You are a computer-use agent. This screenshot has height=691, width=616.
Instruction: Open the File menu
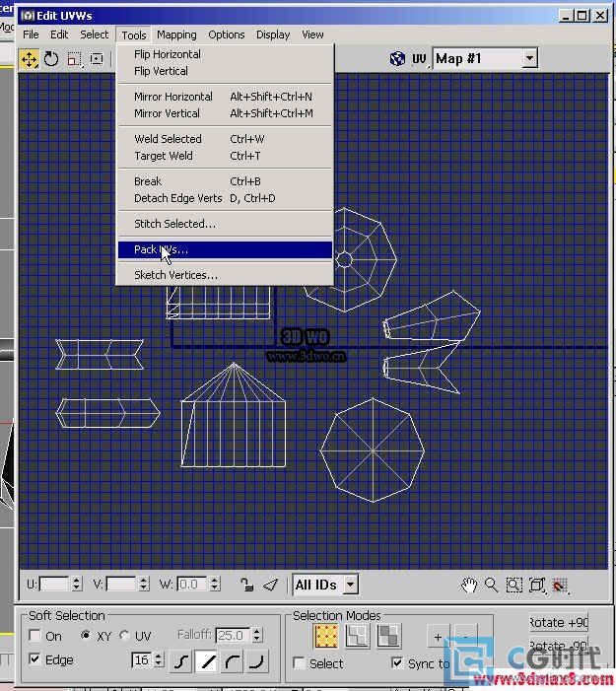coord(31,35)
